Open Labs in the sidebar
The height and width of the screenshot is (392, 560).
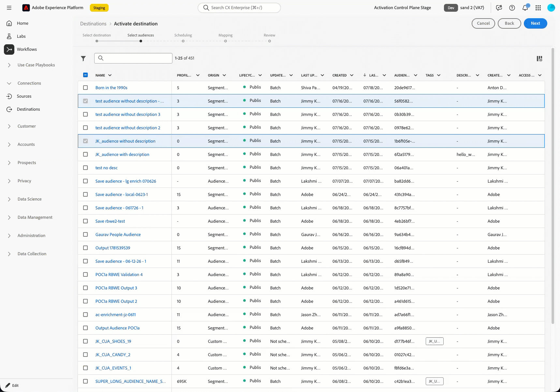[x=21, y=36]
